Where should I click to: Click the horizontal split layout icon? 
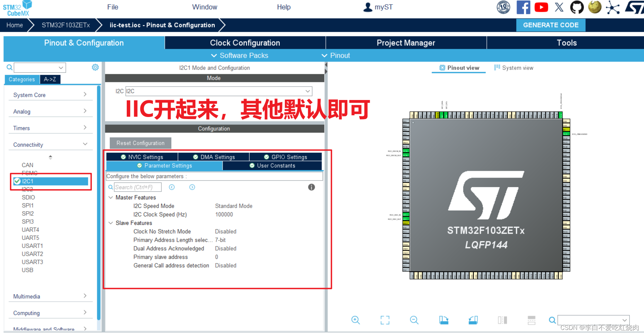(532, 320)
